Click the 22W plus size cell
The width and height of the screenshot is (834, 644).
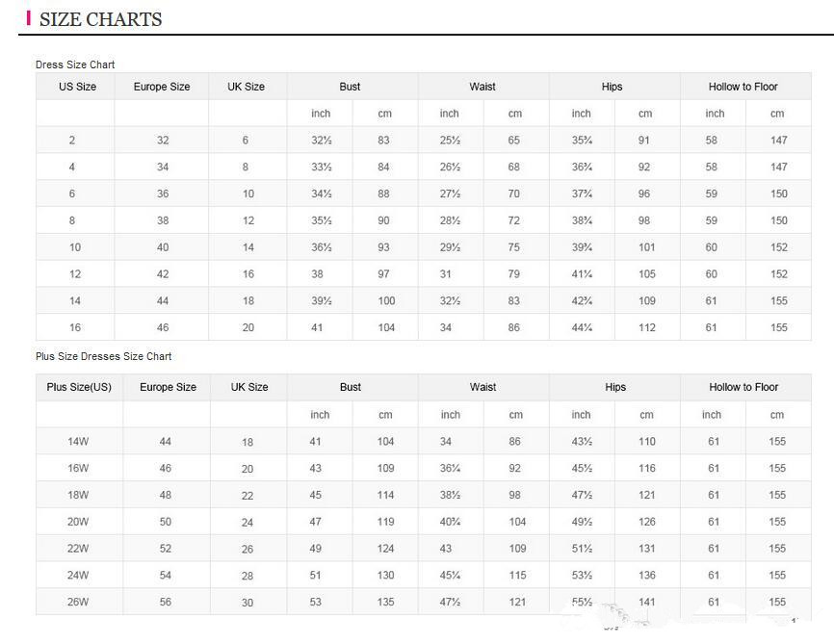(x=78, y=549)
